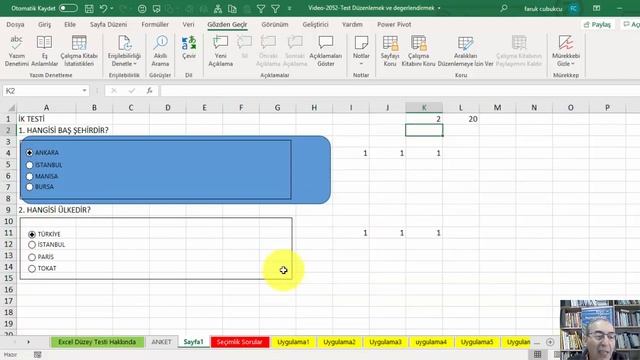The image size is (640, 360).
Task: Click Sayfayı Koru
Action: pyautogui.click(x=390, y=51)
